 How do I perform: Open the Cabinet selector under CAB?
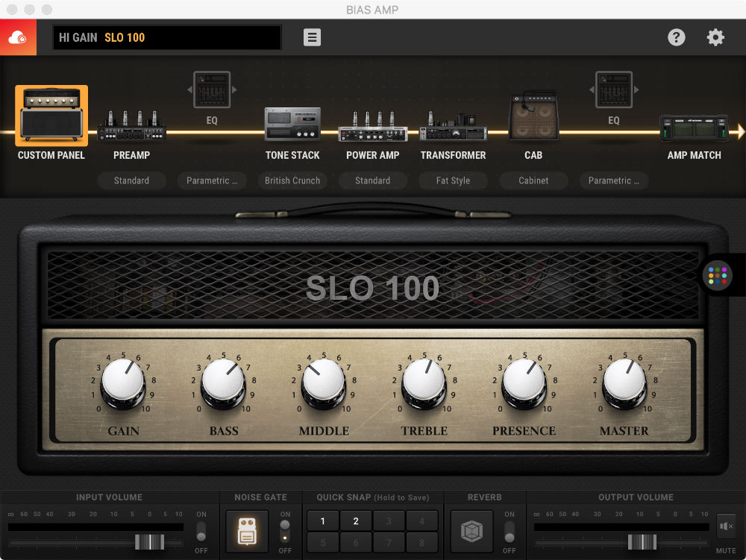[533, 180]
